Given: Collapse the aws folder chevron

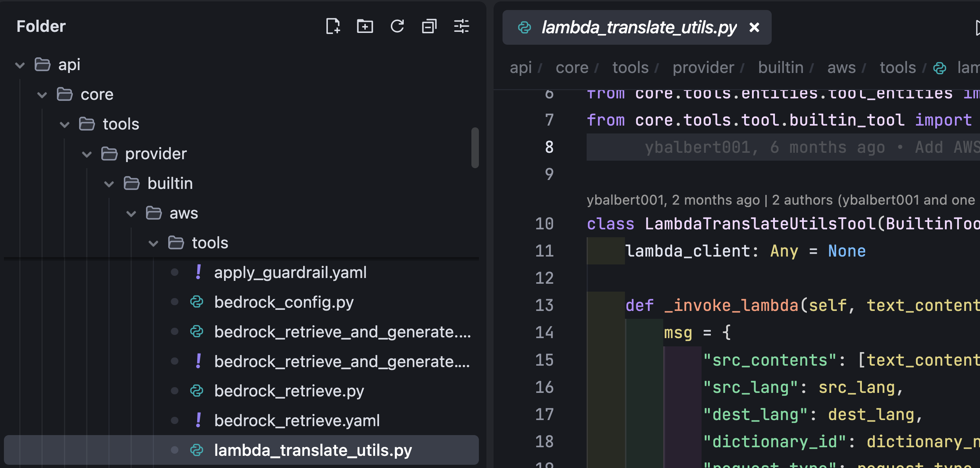Looking at the screenshot, I should tap(131, 213).
